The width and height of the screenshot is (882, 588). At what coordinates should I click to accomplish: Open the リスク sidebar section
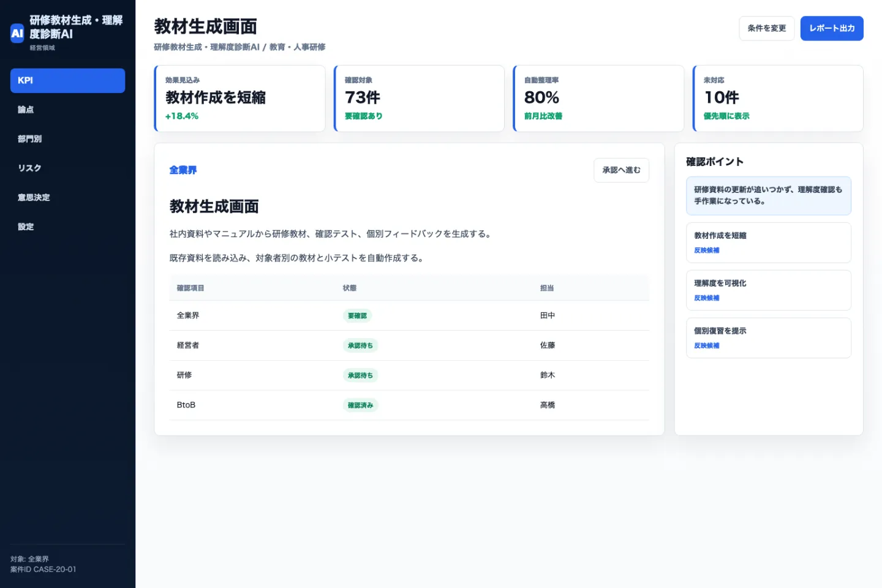point(67,168)
